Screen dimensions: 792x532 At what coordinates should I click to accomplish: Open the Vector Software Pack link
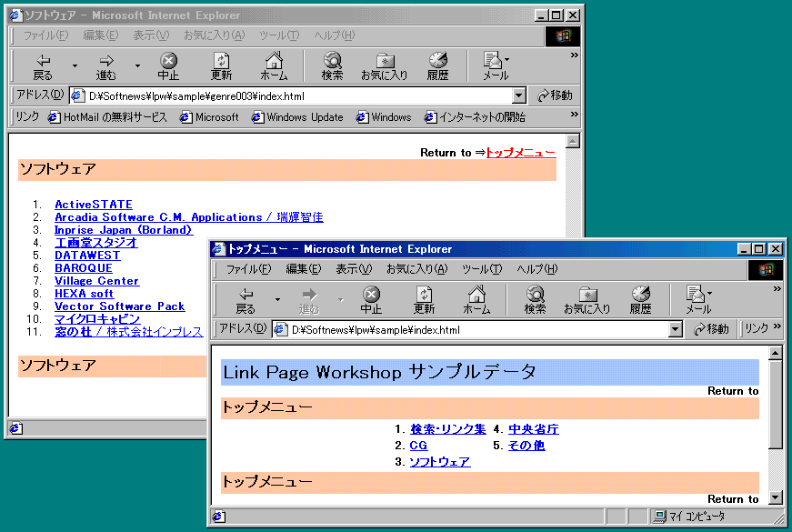pos(120,306)
